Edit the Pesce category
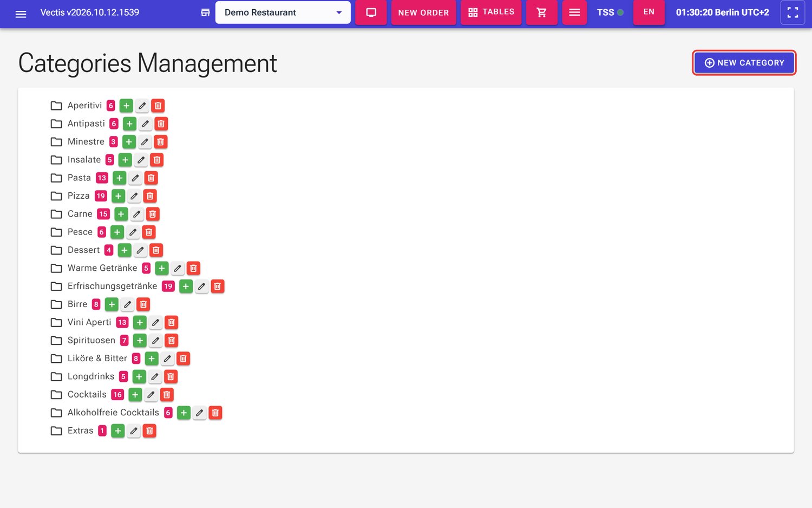This screenshot has width=812, height=508. 133,232
